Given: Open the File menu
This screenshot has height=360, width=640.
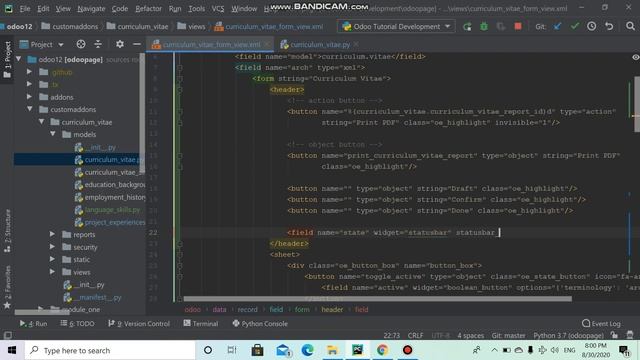Looking at the screenshot, I should [x=24, y=9].
